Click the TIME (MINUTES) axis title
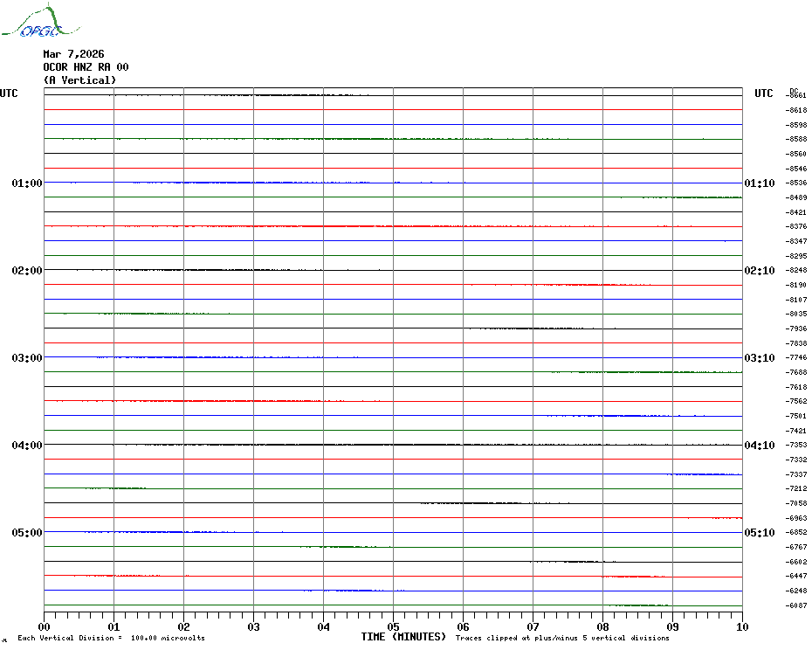The width and height of the screenshot is (812, 650). pyautogui.click(x=403, y=637)
